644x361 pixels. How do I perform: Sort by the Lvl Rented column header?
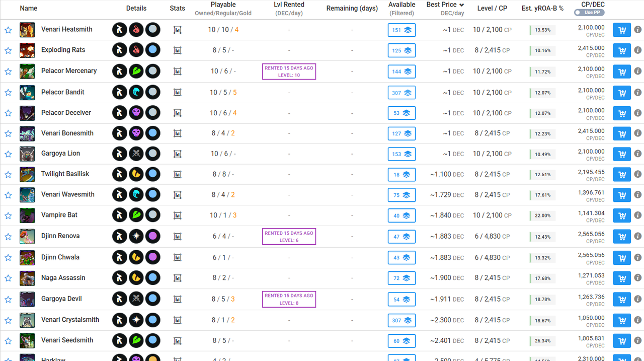point(289,9)
